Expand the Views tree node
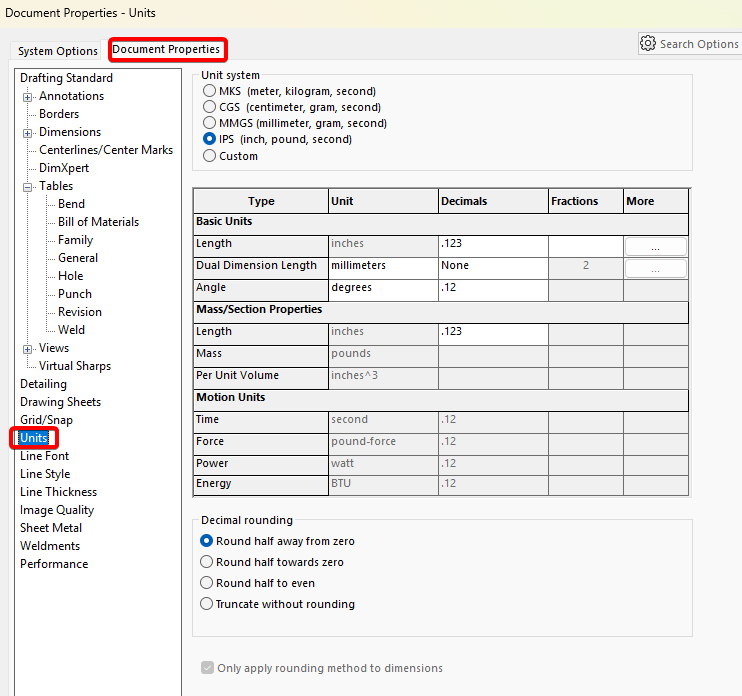 click(27, 349)
